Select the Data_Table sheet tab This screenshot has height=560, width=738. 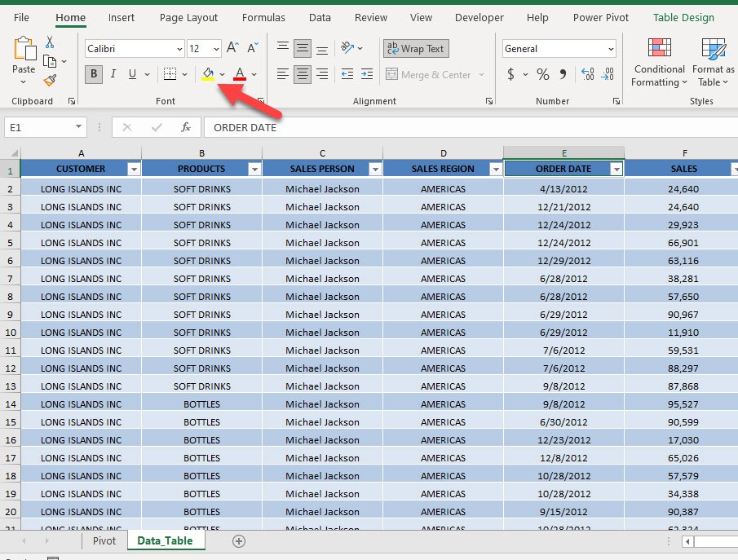click(x=166, y=540)
